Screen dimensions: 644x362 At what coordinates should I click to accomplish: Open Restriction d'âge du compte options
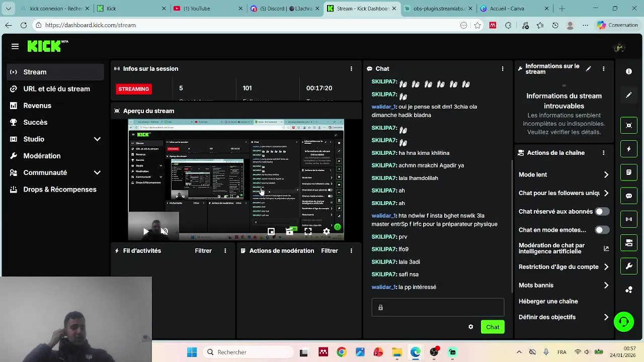[563, 267]
